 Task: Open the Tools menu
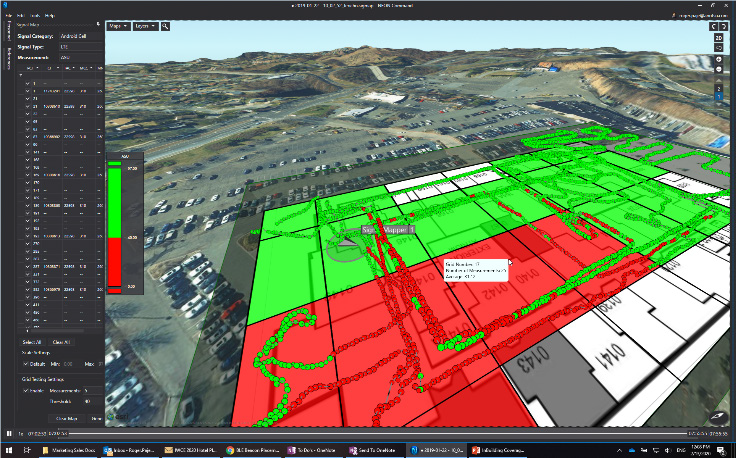pos(35,15)
